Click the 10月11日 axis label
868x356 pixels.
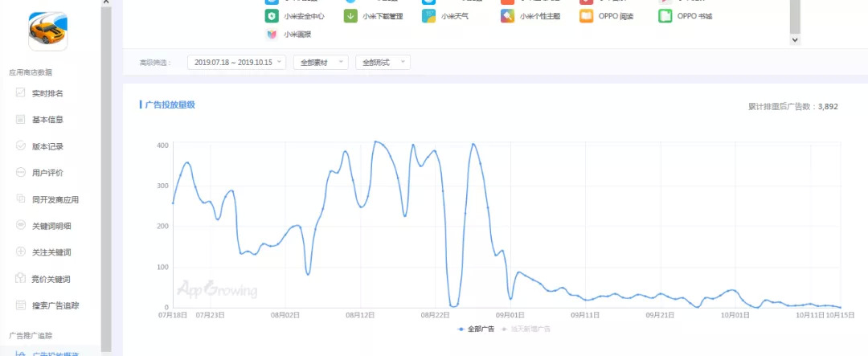pos(810,315)
